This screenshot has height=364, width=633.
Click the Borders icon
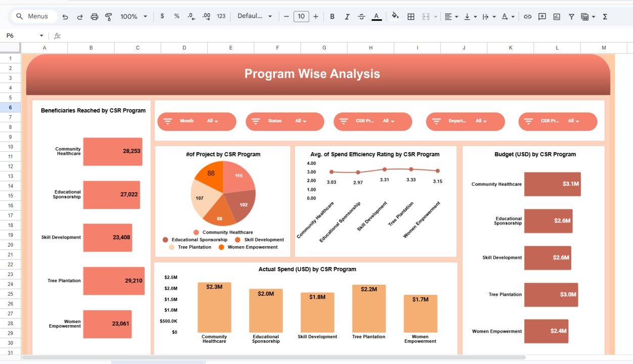point(411,17)
